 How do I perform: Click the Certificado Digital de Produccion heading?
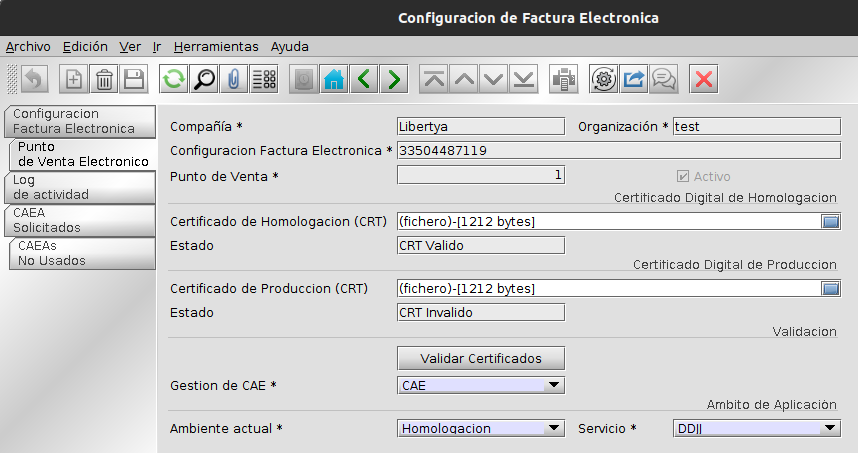pyautogui.click(x=734, y=265)
